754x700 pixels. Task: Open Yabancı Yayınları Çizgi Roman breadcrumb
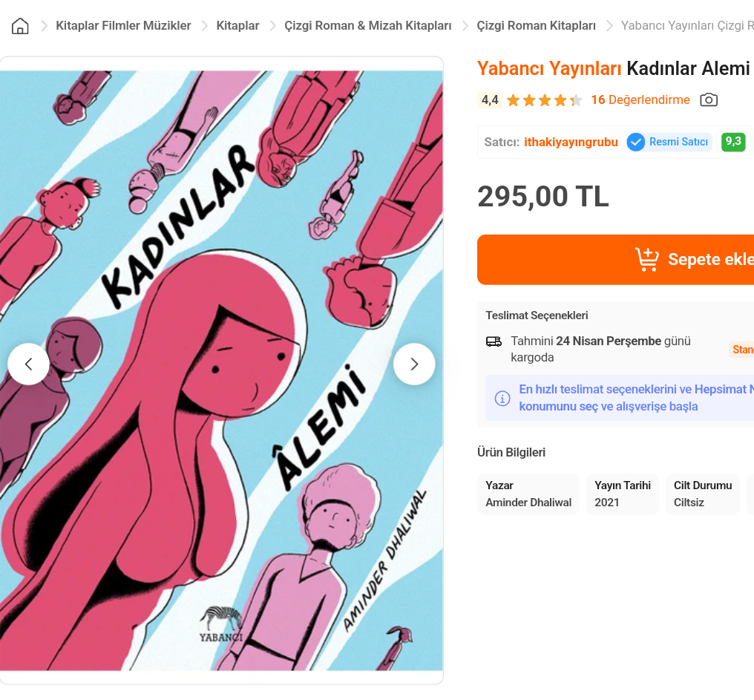pos(687,25)
